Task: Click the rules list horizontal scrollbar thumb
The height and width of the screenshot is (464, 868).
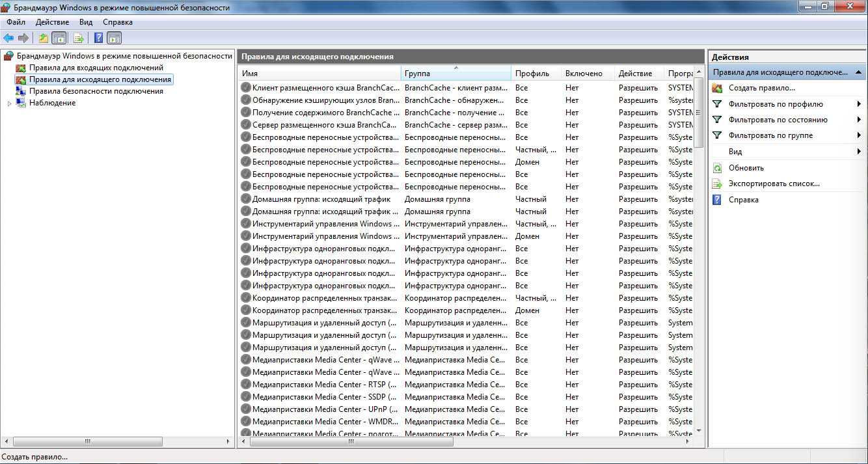Action: click(351, 441)
